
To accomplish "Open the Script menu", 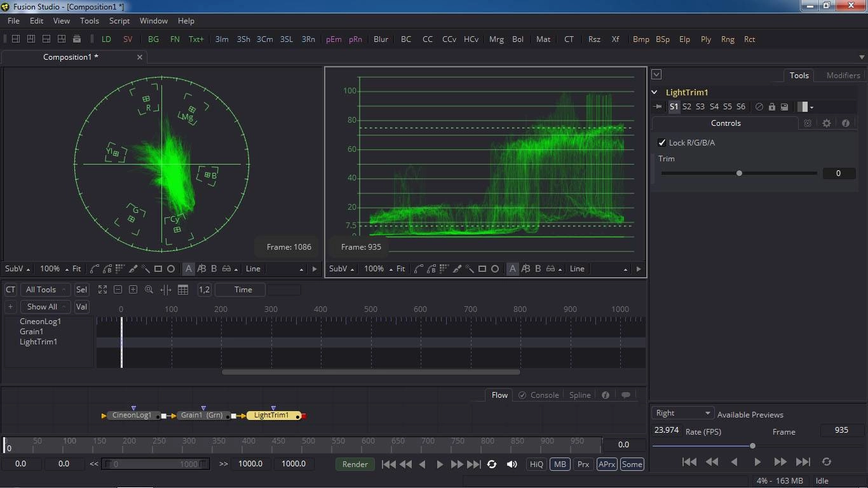I will (119, 20).
